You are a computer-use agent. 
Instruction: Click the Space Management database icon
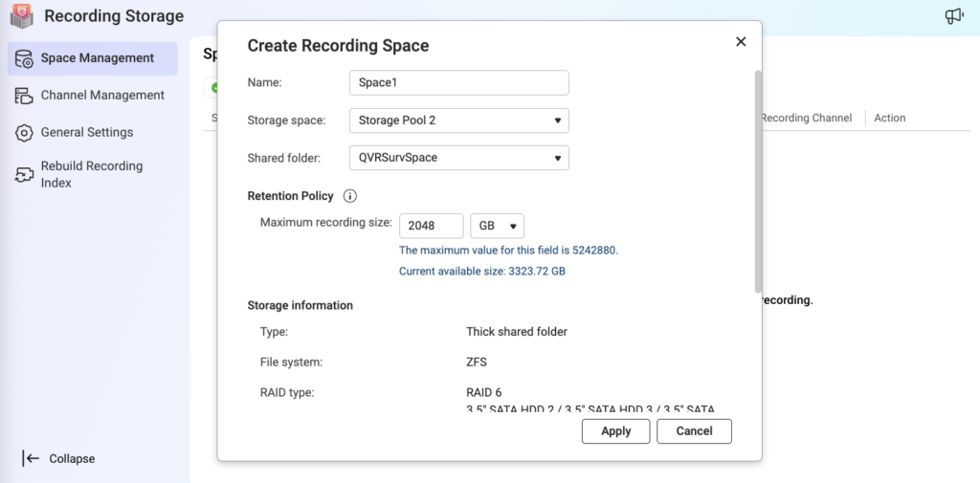click(x=24, y=58)
